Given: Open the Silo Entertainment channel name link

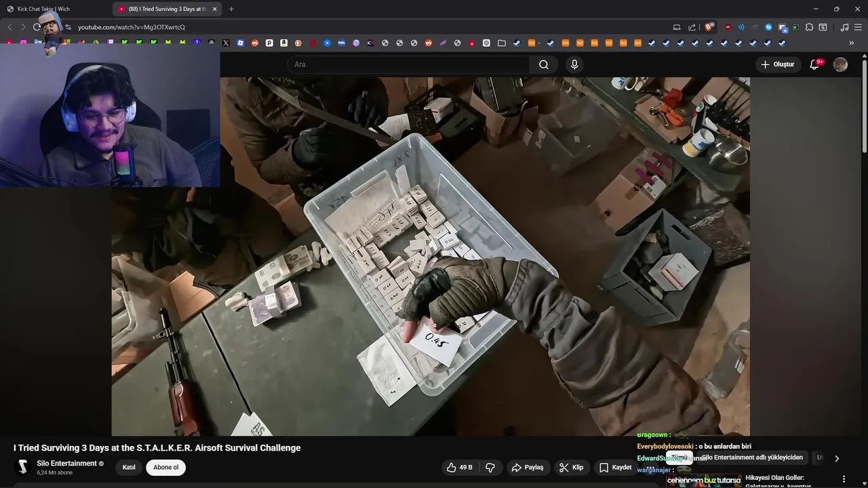Looking at the screenshot, I should click(x=66, y=464).
